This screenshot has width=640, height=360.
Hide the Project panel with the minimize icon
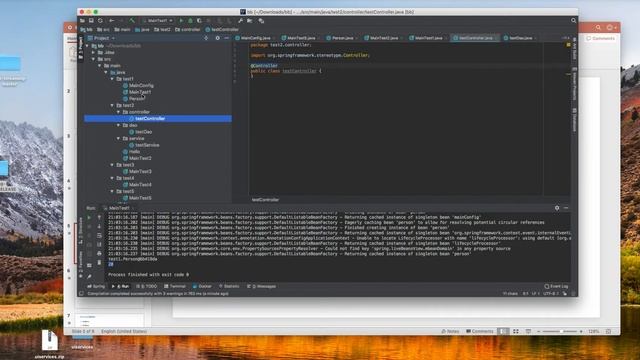[x=227, y=38]
